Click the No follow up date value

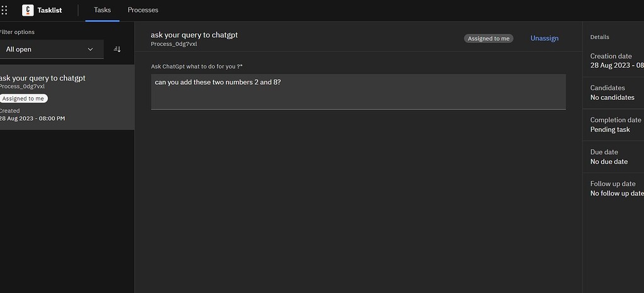pos(616,194)
